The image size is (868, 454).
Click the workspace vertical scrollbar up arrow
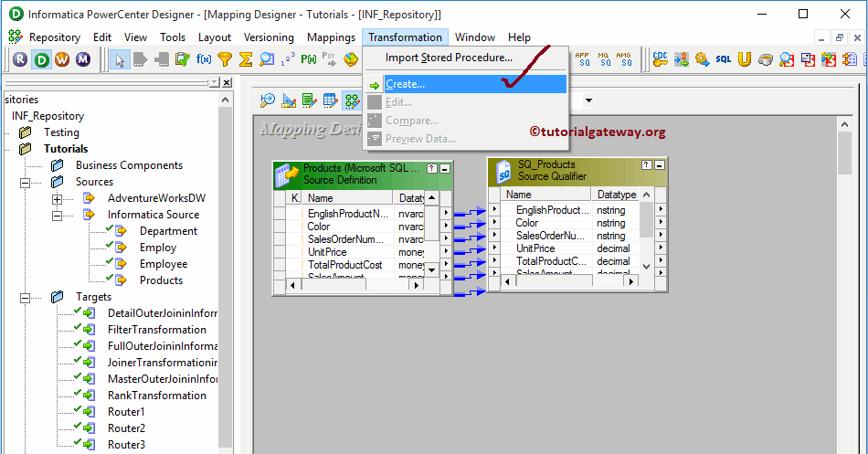pyautogui.click(x=844, y=124)
